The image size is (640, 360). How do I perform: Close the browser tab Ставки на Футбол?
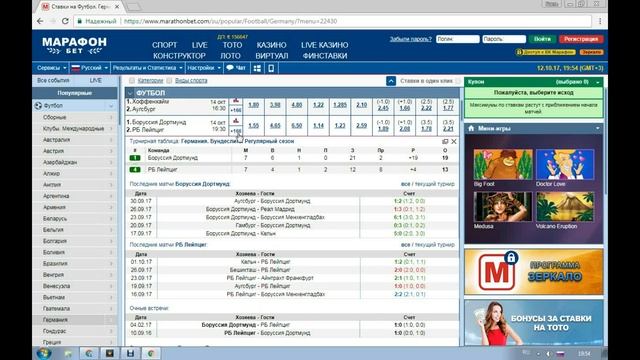pos(117,7)
